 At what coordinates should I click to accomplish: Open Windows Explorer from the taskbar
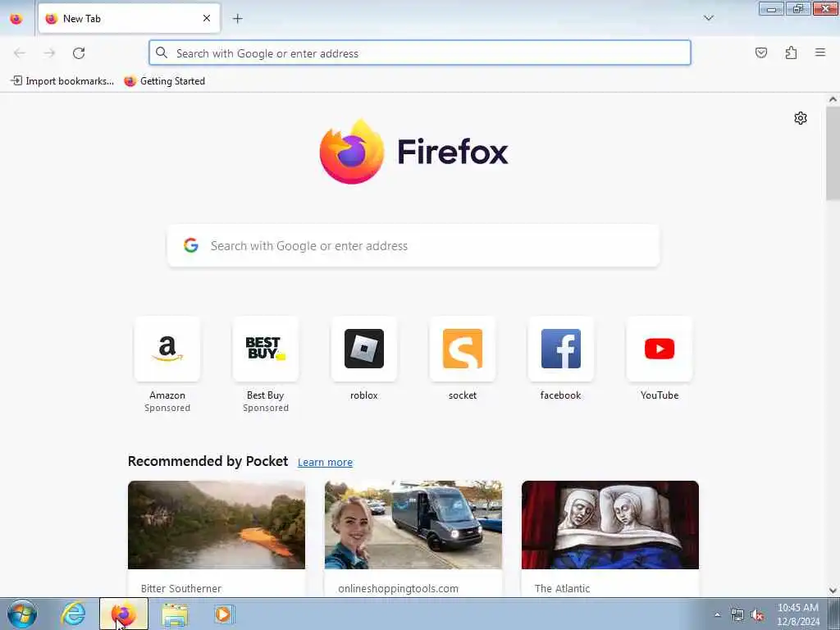point(175,614)
